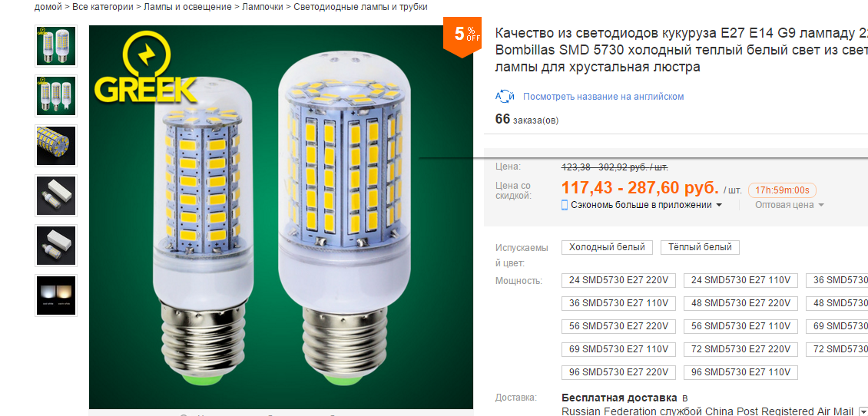Select the first thumbnail with two corn bulbs

point(56,46)
